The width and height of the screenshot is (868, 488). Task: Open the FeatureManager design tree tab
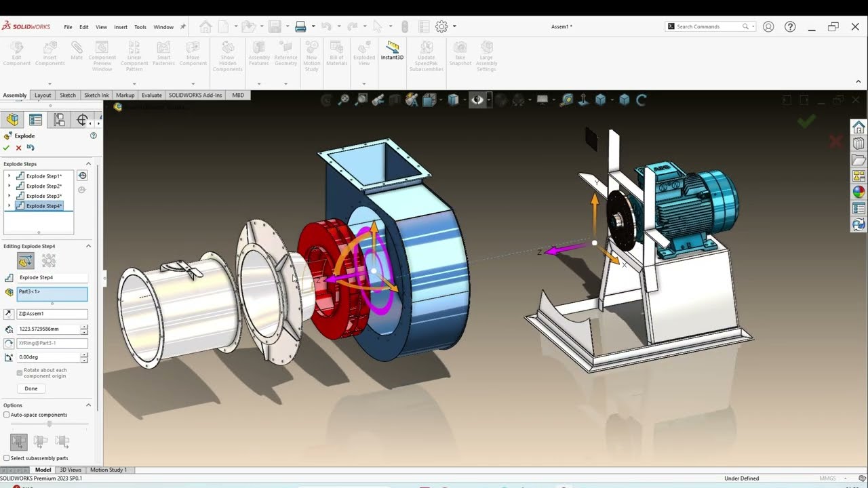pyautogui.click(x=13, y=120)
